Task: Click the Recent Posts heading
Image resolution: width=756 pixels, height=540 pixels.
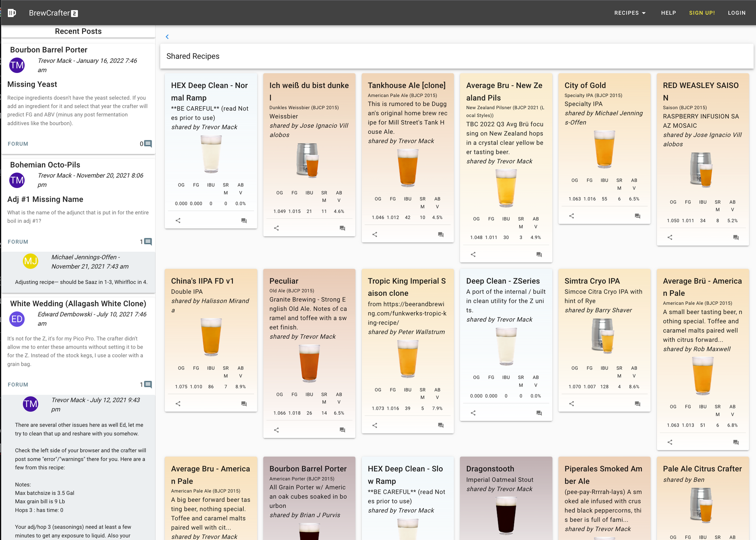Action: pos(78,31)
